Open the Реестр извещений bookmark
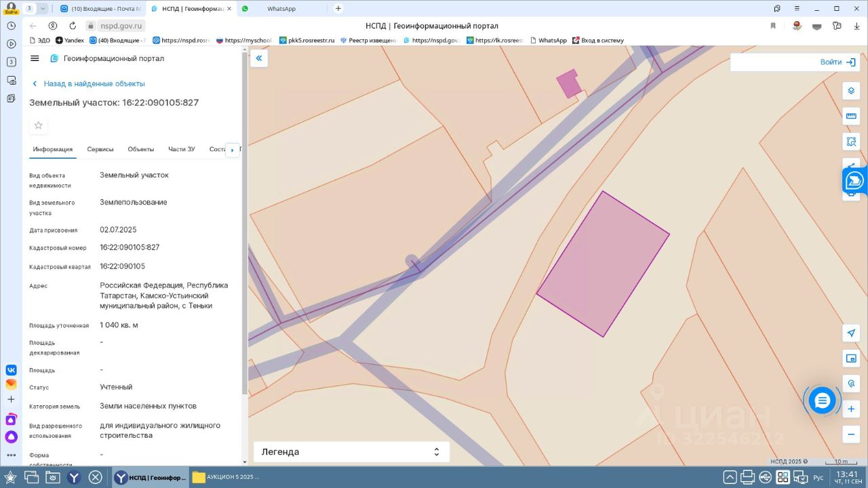Viewport: 868px width, 488px height. [368, 40]
